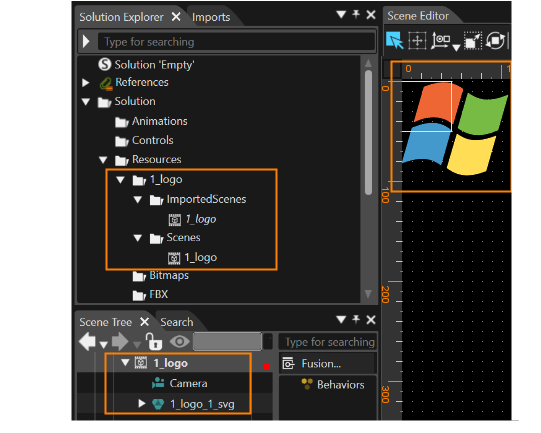
Task: Select the move/pan tool in Scene Editor toolbar
Action: [x=417, y=41]
